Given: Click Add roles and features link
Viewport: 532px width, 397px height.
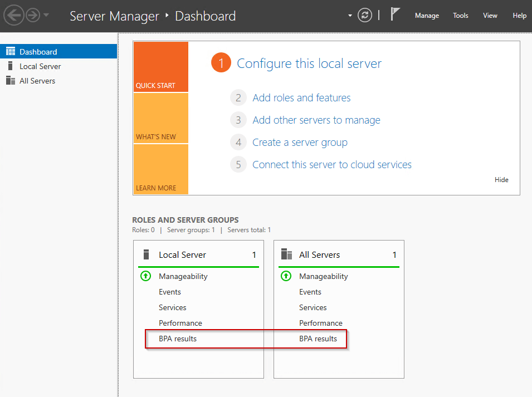Looking at the screenshot, I should [x=301, y=97].
